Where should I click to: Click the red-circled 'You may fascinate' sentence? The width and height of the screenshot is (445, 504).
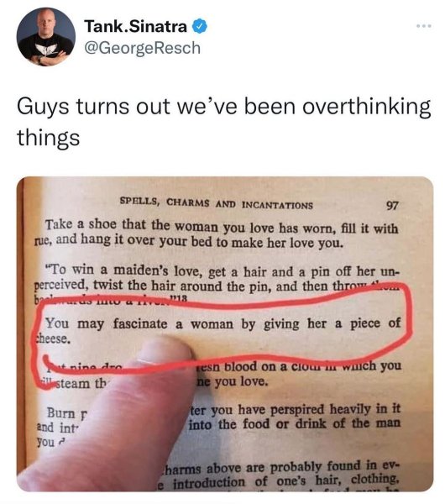coord(217,330)
